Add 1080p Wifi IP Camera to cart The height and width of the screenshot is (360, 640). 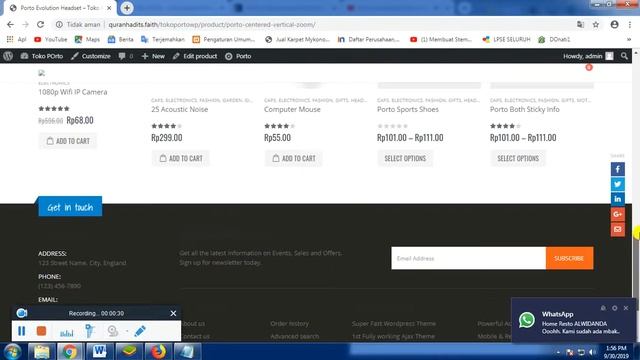click(68, 141)
